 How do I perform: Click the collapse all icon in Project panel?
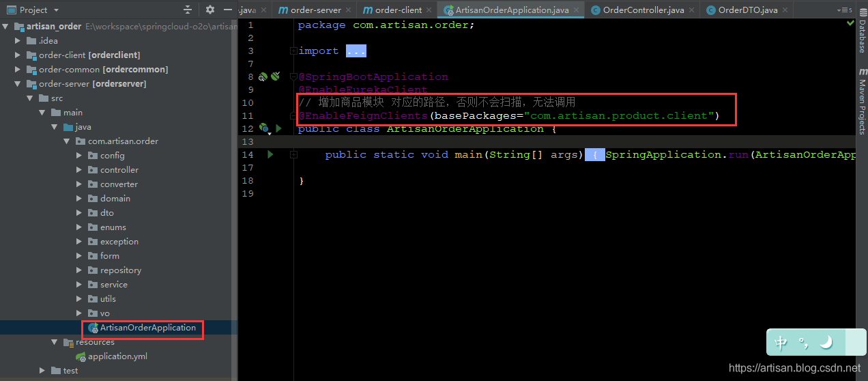[x=188, y=10]
